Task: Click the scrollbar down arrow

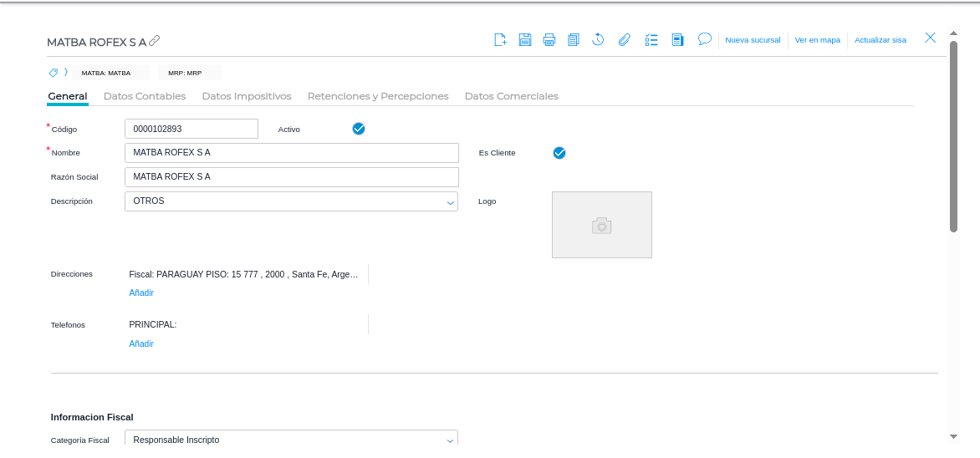Action: [954, 436]
